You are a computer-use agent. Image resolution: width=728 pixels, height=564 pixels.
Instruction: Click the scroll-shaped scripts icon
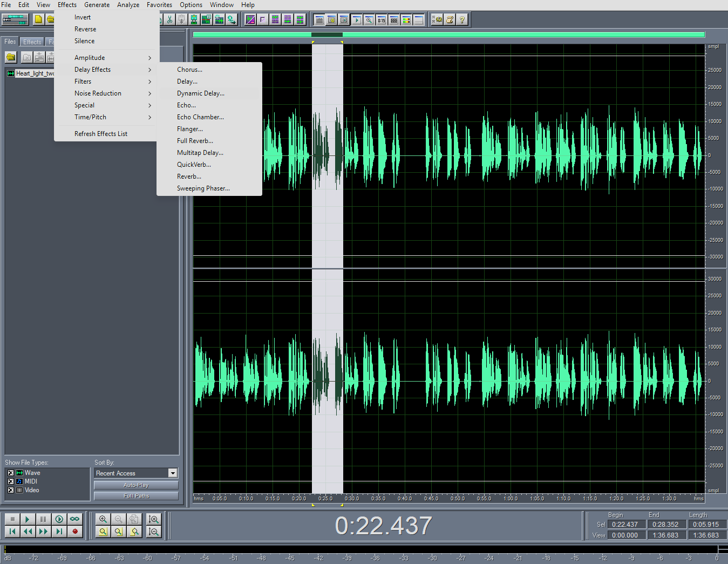tap(450, 20)
